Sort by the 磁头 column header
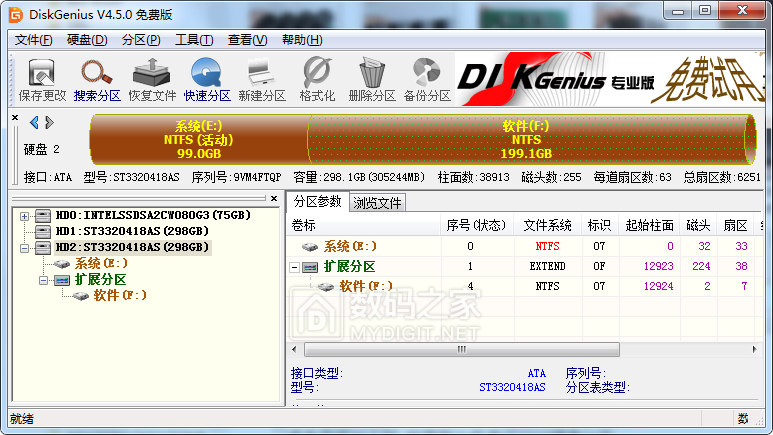Screen dimensions: 773x435 (699, 225)
